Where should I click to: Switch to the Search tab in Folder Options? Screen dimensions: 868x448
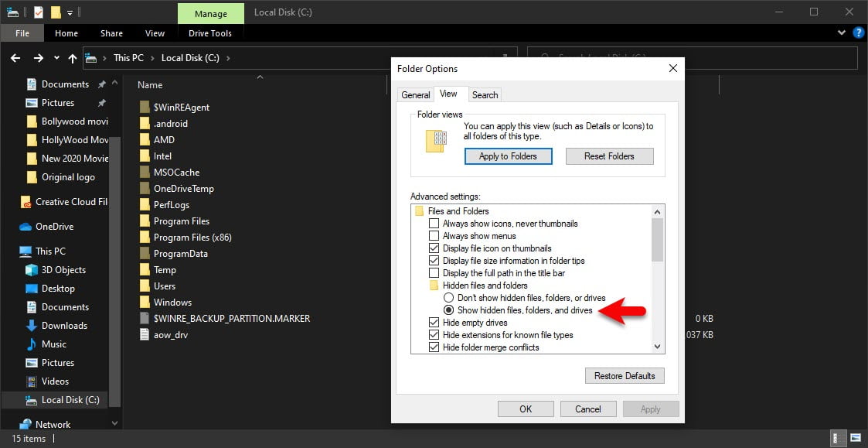coord(485,95)
